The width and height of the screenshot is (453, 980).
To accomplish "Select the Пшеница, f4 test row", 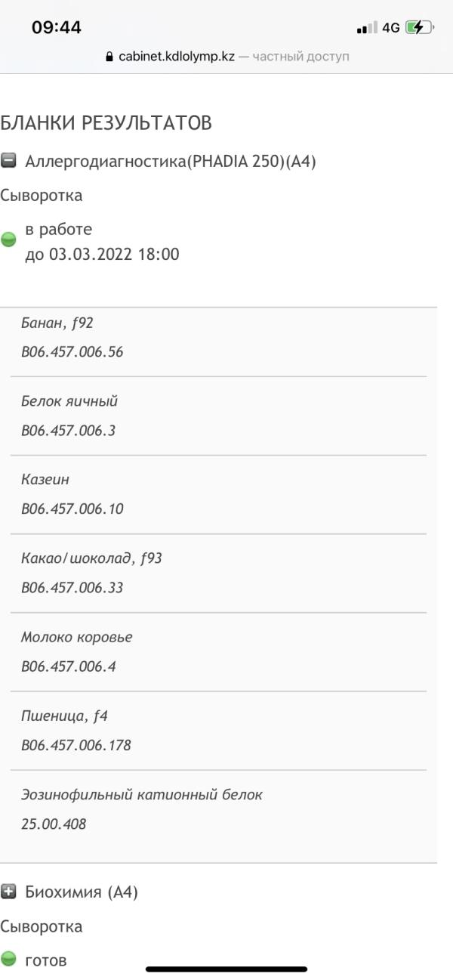I will [x=218, y=731].
